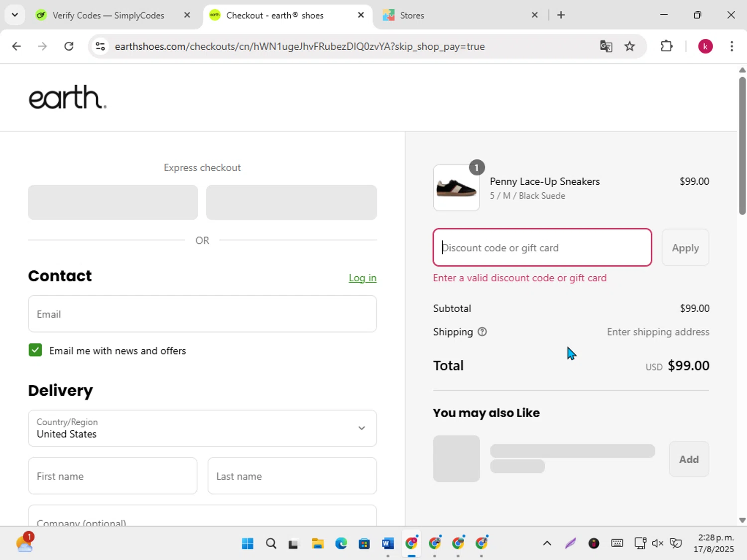The width and height of the screenshot is (747, 560).
Task: Open the Windows Start menu
Action: tap(248, 543)
